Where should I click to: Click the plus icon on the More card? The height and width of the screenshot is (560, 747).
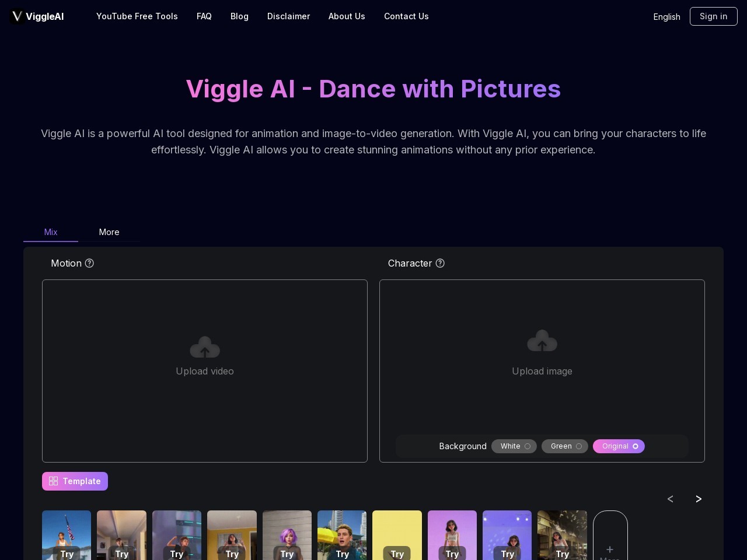pos(610,549)
